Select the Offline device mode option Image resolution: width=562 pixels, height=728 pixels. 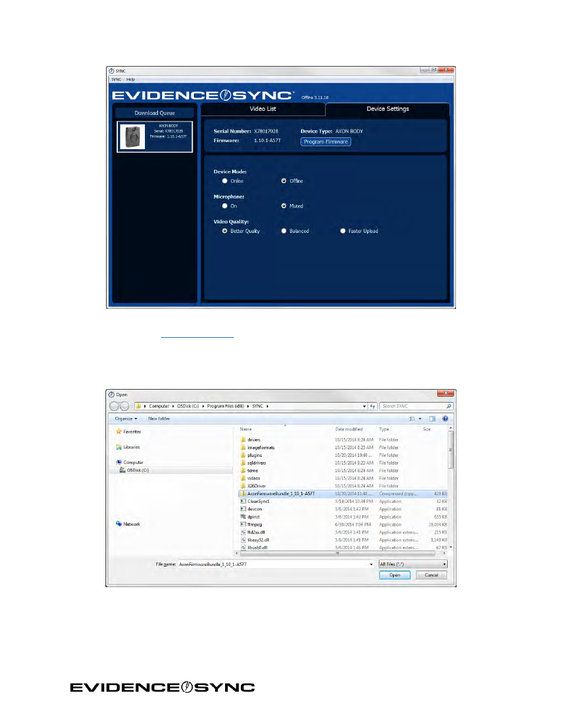tap(283, 181)
